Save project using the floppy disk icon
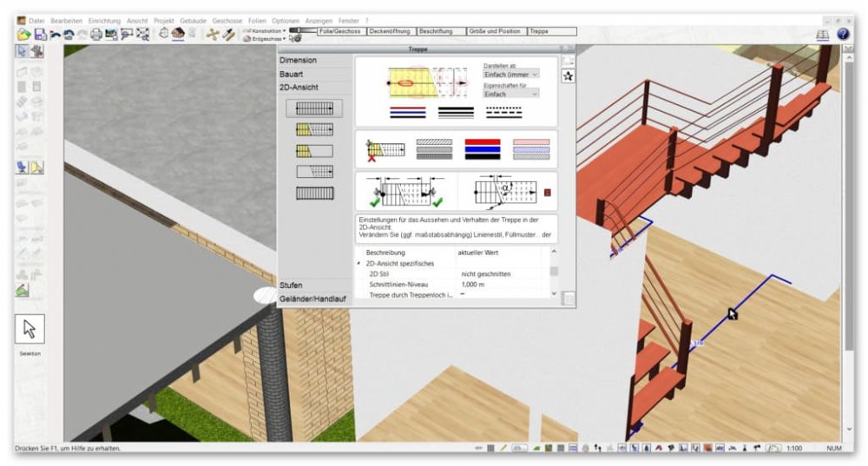868x466 pixels. [x=41, y=35]
